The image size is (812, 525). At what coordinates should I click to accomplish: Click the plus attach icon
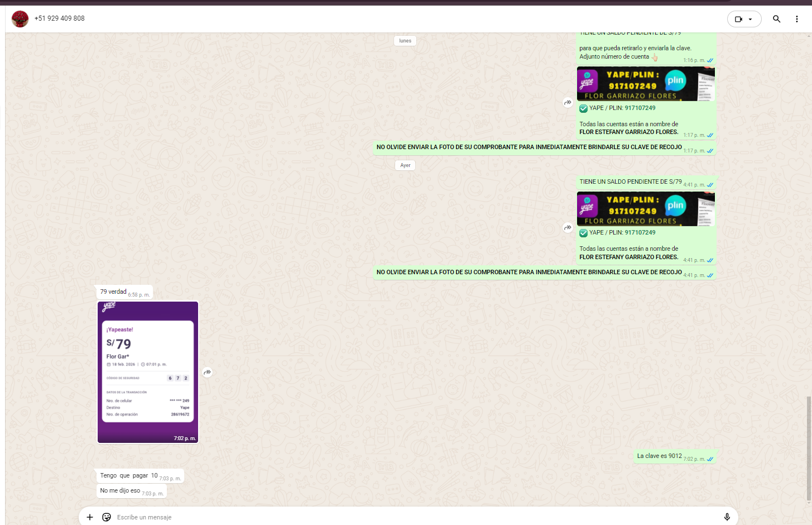(x=90, y=517)
